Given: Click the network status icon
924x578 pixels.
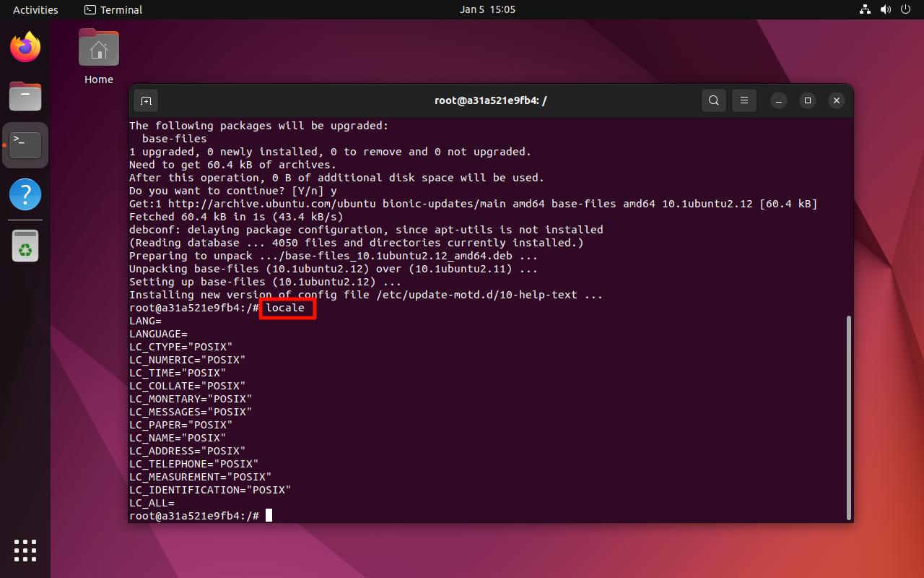Looking at the screenshot, I should 865,10.
